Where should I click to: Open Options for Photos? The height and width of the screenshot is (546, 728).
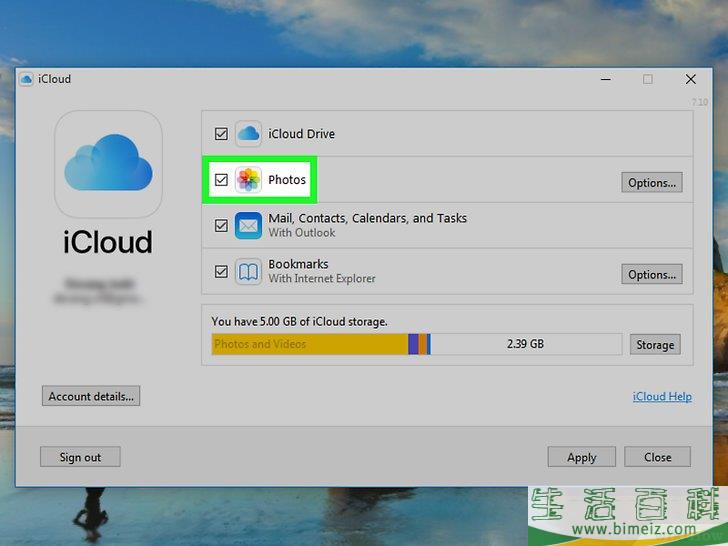652,182
